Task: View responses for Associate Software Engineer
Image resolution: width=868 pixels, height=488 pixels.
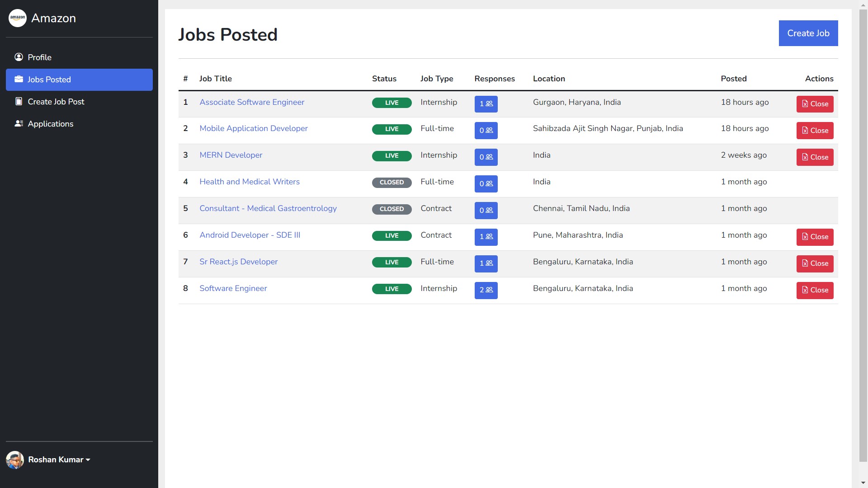Action: (486, 104)
